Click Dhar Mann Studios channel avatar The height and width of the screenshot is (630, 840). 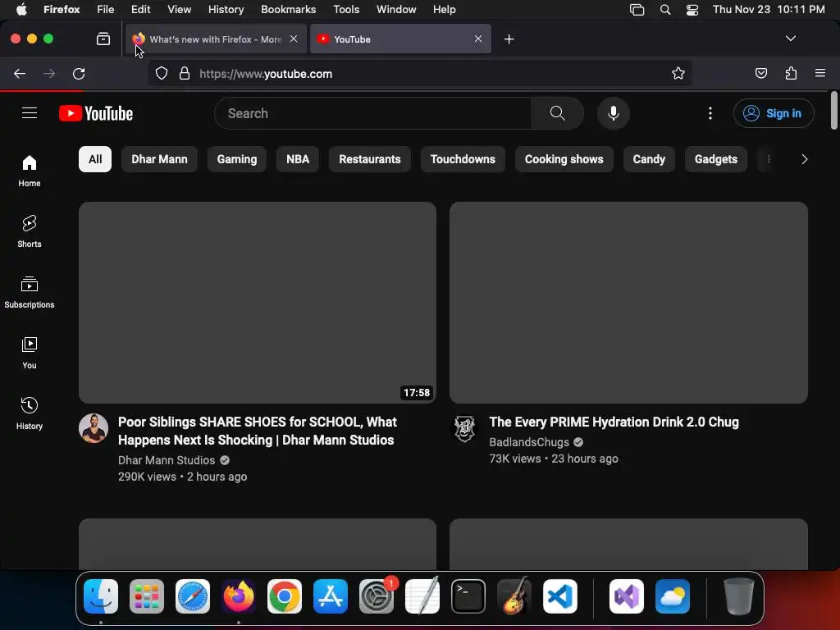(x=94, y=428)
